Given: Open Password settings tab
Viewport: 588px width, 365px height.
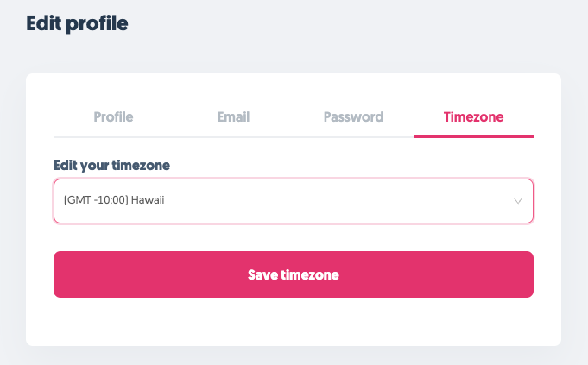Looking at the screenshot, I should pyautogui.click(x=353, y=117).
